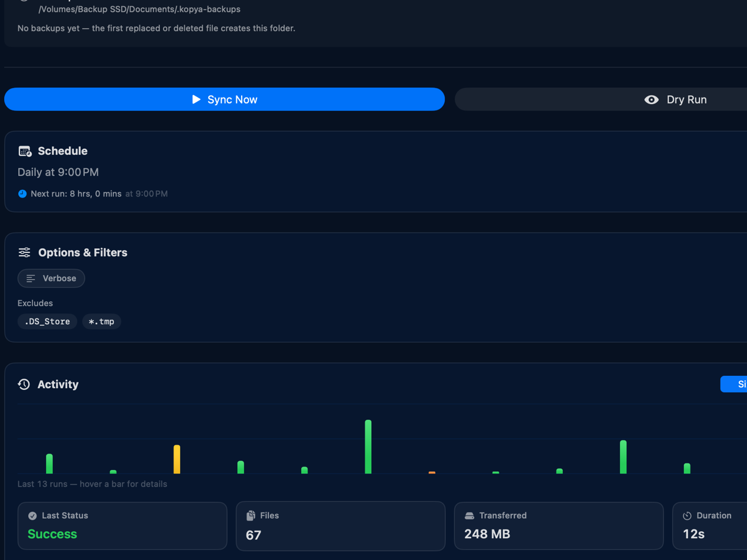The width and height of the screenshot is (747, 560).
Task: Click the documents icon in the Files card
Action: click(251, 516)
